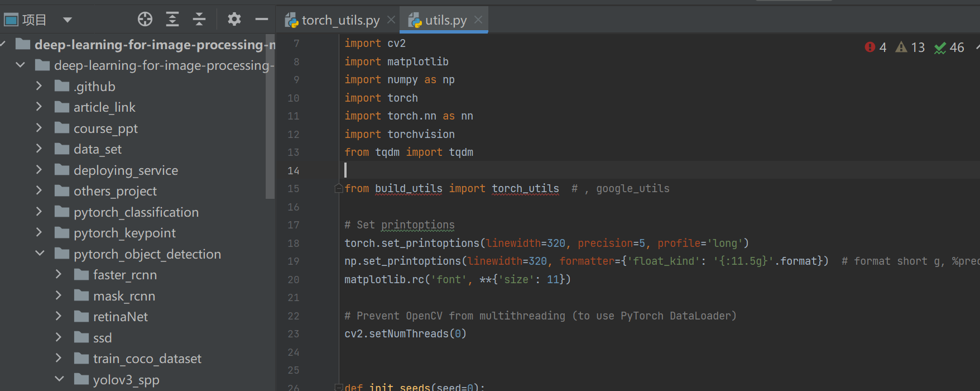Click line number 14 in the gutter
Image resolution: width=980 pixels, height=391 pixels.
294,171
